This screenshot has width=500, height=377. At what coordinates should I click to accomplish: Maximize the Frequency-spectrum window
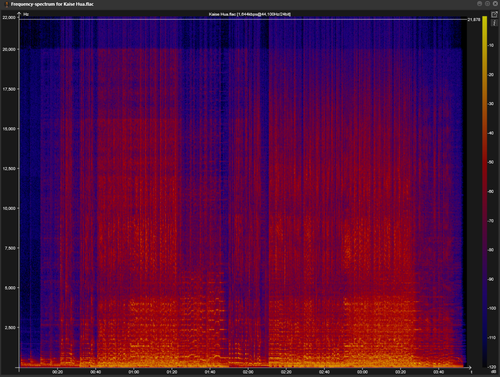(487, 4)
